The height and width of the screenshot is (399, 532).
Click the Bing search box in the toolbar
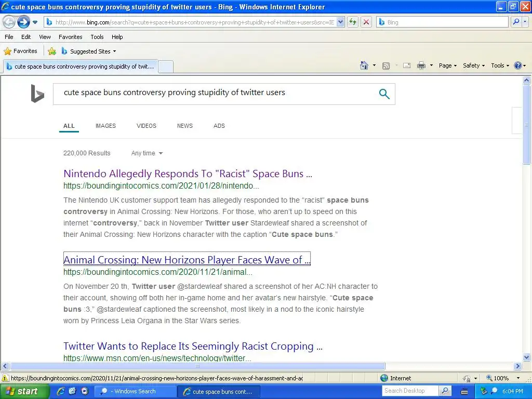pos(443,22)
